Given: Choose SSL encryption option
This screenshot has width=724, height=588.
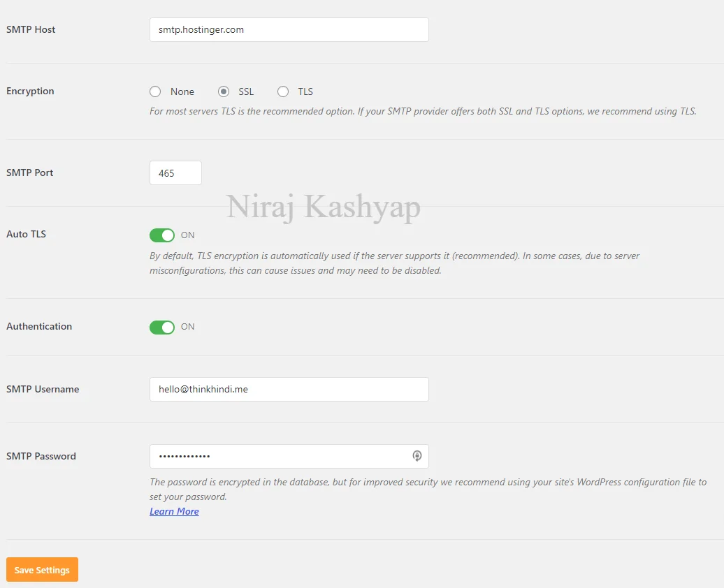Looking at the screenshot, I should [224, 91].
